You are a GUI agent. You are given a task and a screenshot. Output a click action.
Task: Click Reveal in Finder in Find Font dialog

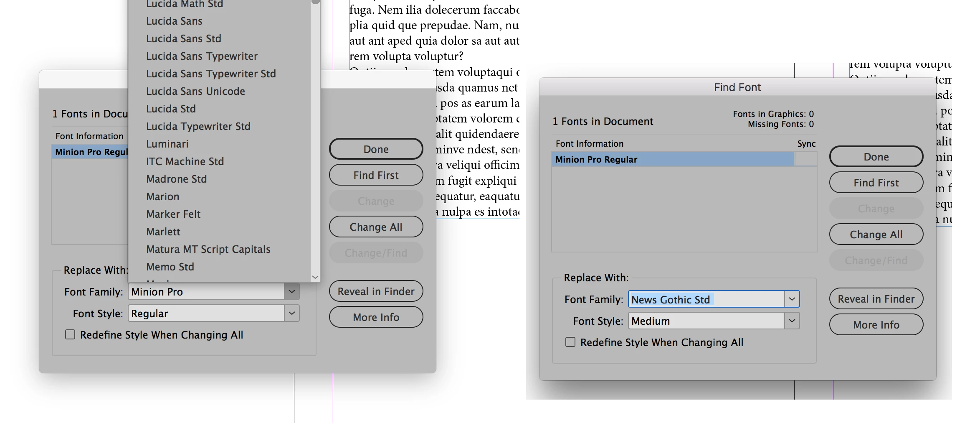pyautogui.click(x=876, y=298)
